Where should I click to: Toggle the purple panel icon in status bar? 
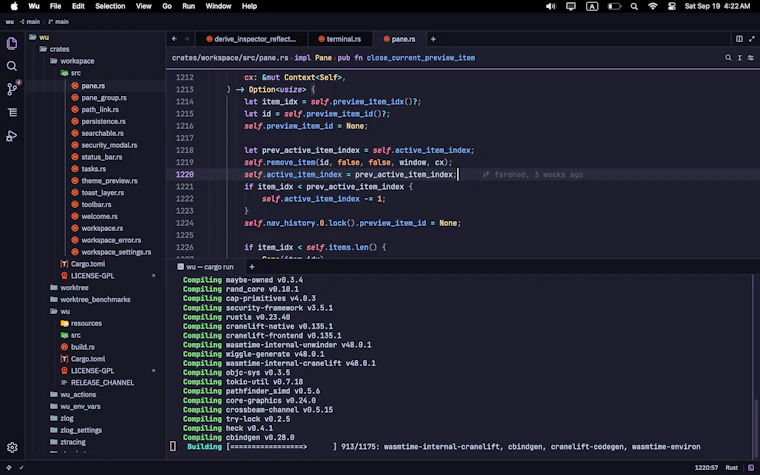tap(751, 468)
